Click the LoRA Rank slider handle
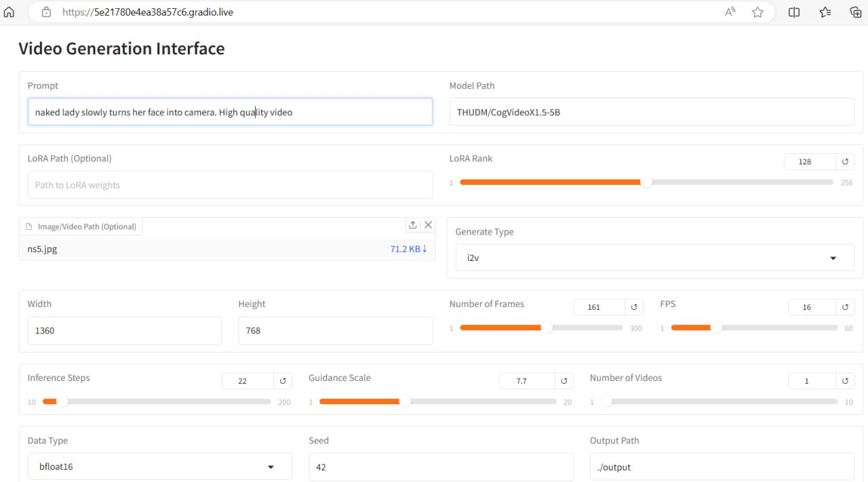The width and height of the screenshot is (868, 482). 646,182
